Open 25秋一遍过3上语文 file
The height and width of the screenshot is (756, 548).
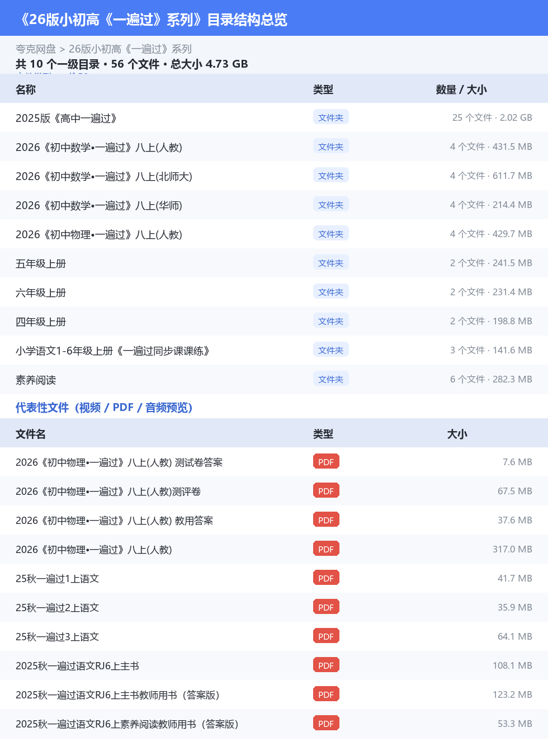(58, 637)
